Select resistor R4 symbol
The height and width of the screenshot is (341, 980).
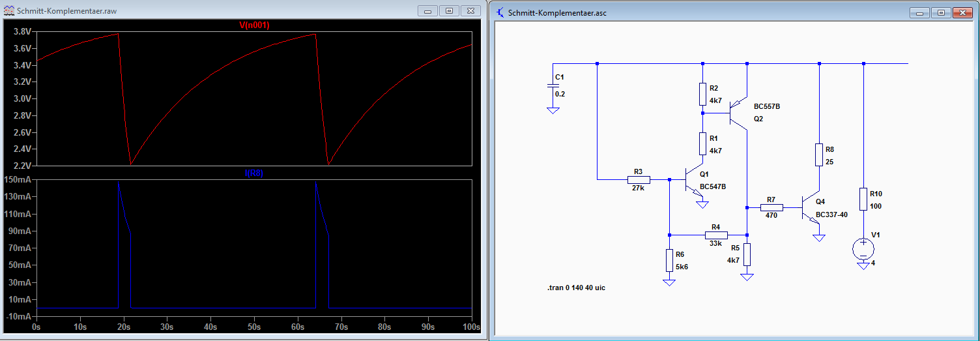tap(716, 235)
